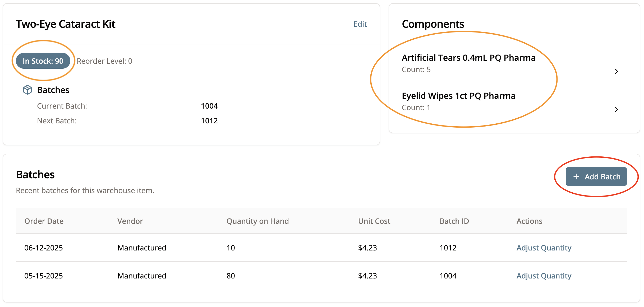Adjust Quantity for batch 1012
This screenshot has width=644, height=307.
544,248
